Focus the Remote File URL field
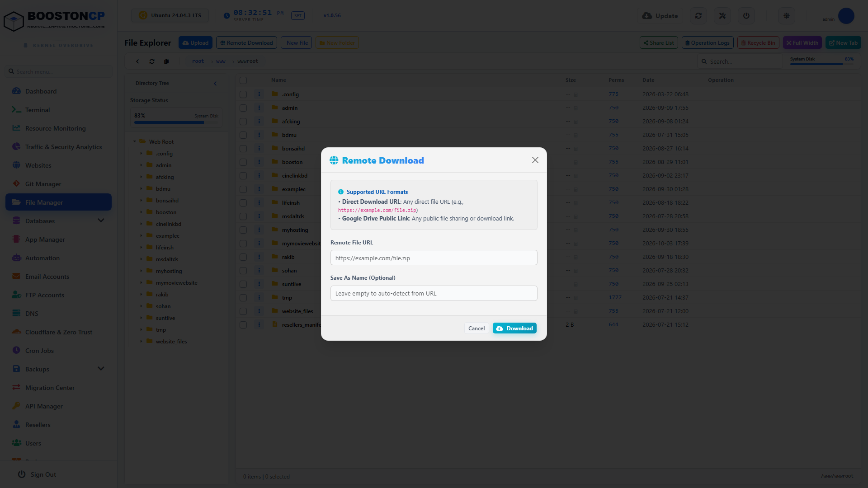868x488 pixels. [x=434, y=258]
